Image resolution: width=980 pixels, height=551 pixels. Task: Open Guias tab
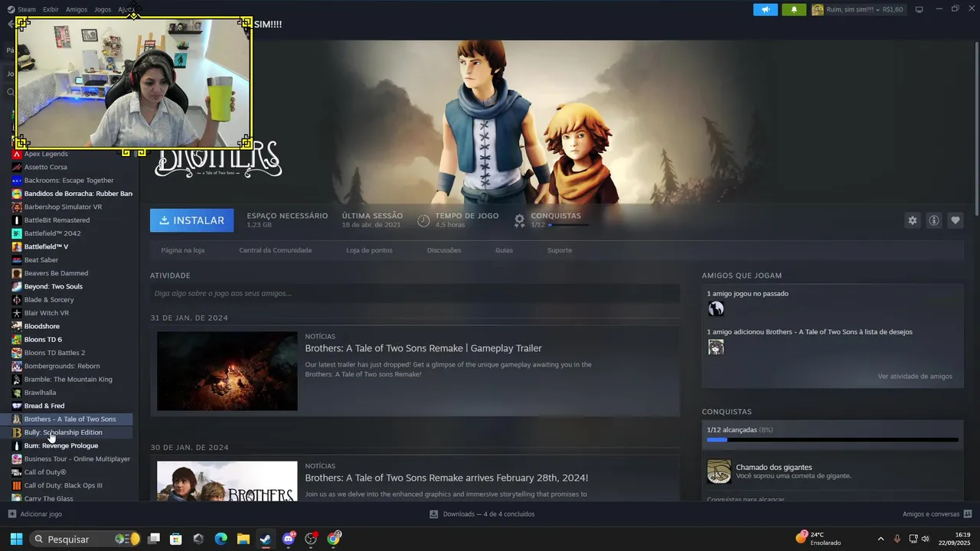(x=504, y=250)
